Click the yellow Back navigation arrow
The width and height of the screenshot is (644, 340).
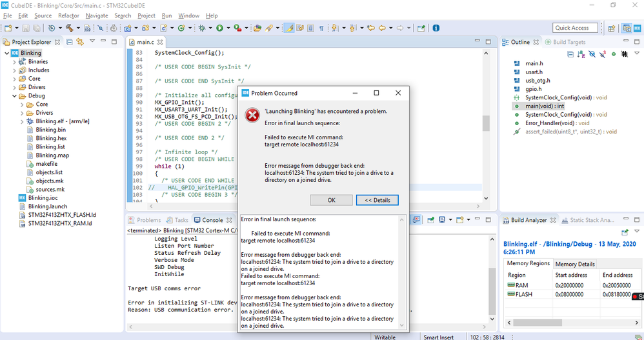[x=383, y=28]
